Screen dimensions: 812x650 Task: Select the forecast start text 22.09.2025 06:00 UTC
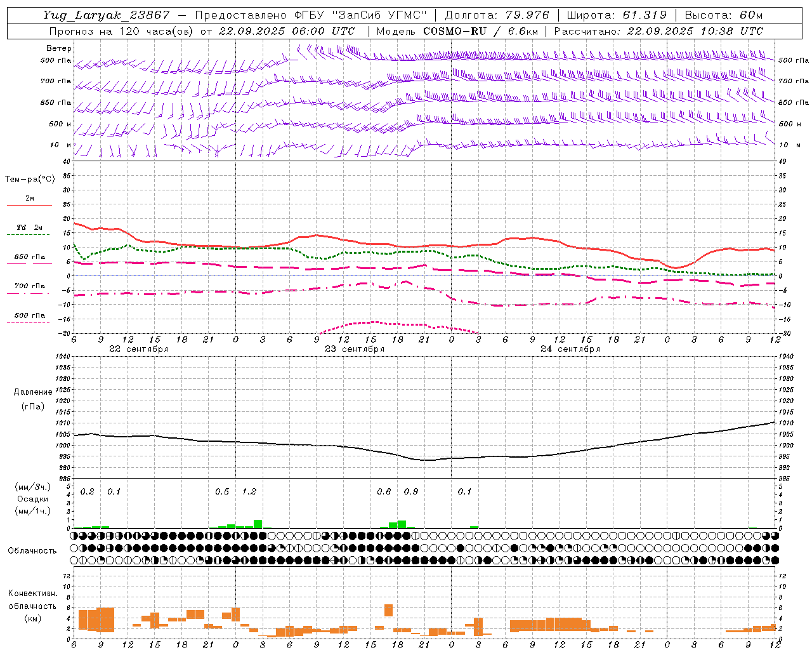pos(286,31)
